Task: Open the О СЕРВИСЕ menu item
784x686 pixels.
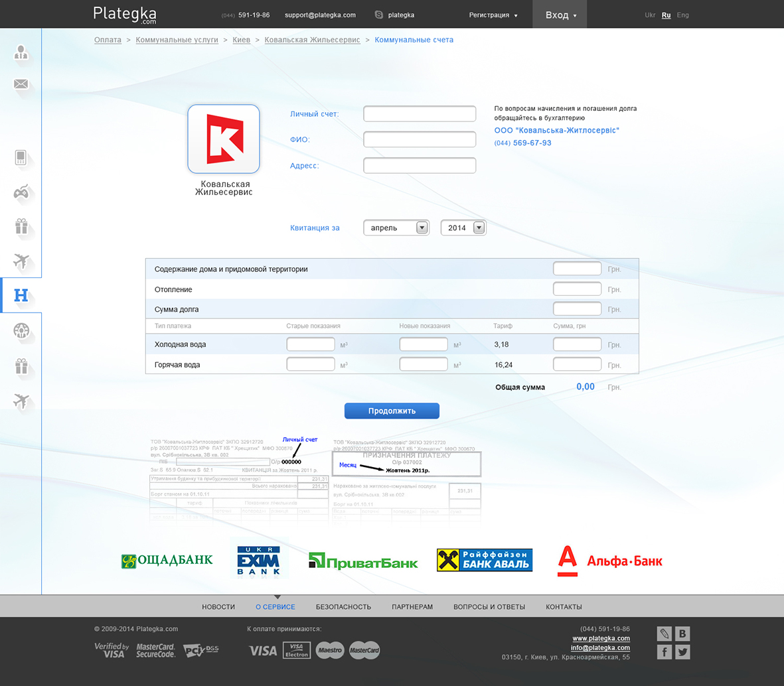Action: [x=275, y=606]
